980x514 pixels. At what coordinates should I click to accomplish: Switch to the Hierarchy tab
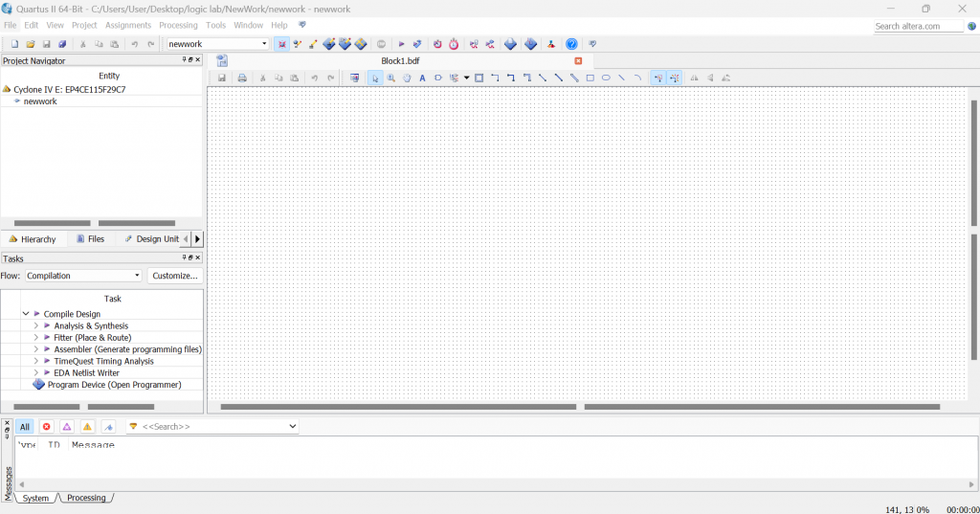click(x=33, y=239)
